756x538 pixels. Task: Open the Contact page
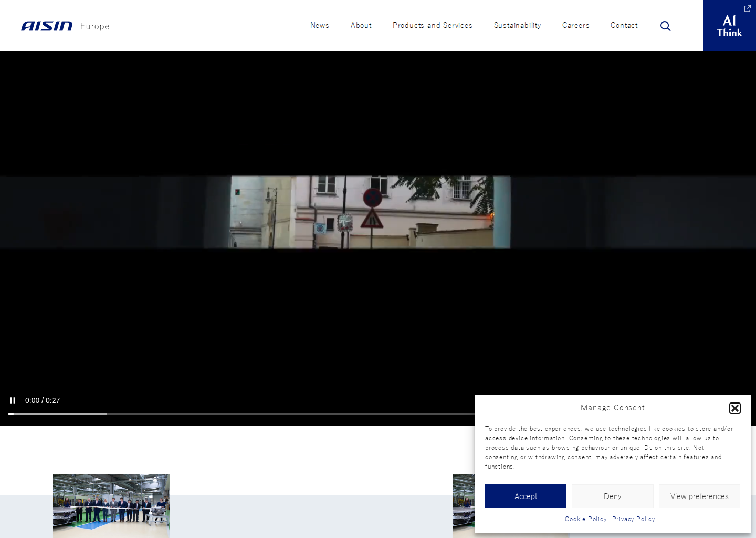pos(624,25)
